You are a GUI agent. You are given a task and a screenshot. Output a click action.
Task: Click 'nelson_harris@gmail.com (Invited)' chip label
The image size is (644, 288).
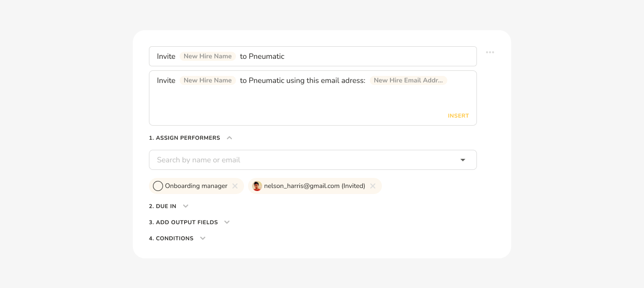pyautogui.click(x=314, y=186)
